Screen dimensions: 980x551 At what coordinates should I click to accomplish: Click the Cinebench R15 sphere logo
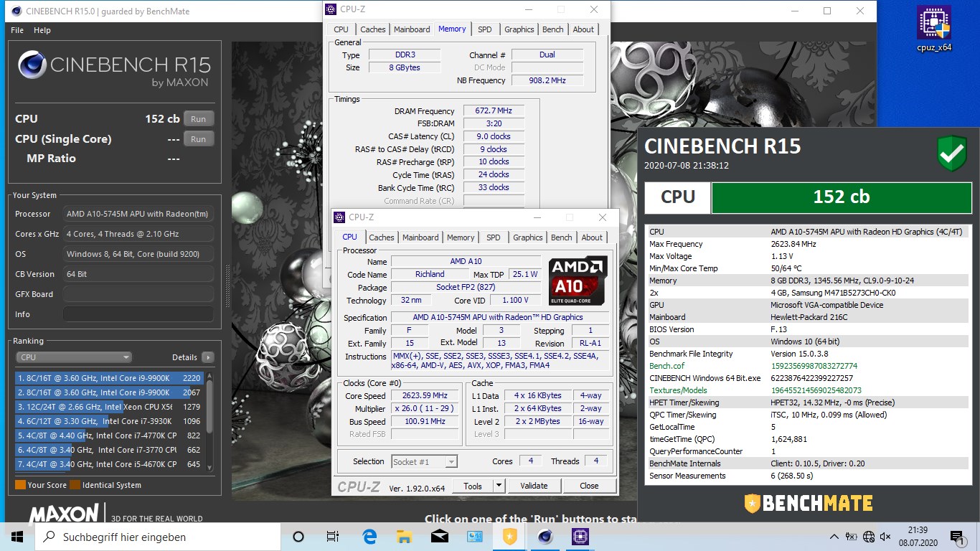click(32, 65)
